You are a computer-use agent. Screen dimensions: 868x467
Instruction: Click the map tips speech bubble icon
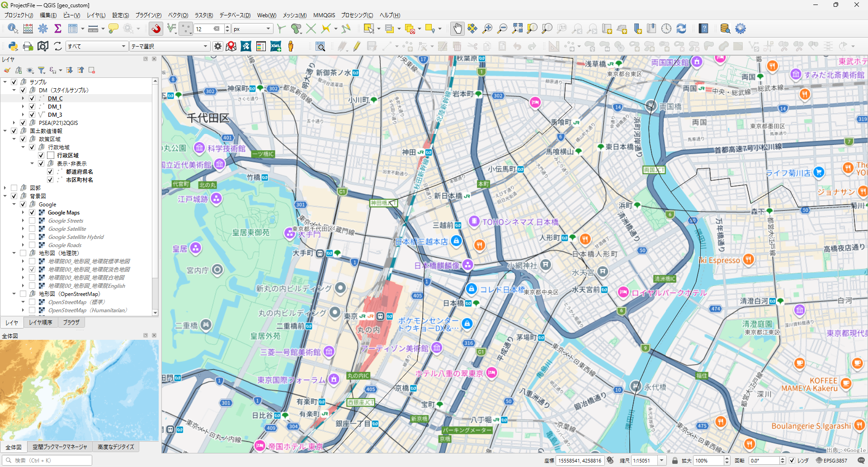pos(113,29)
